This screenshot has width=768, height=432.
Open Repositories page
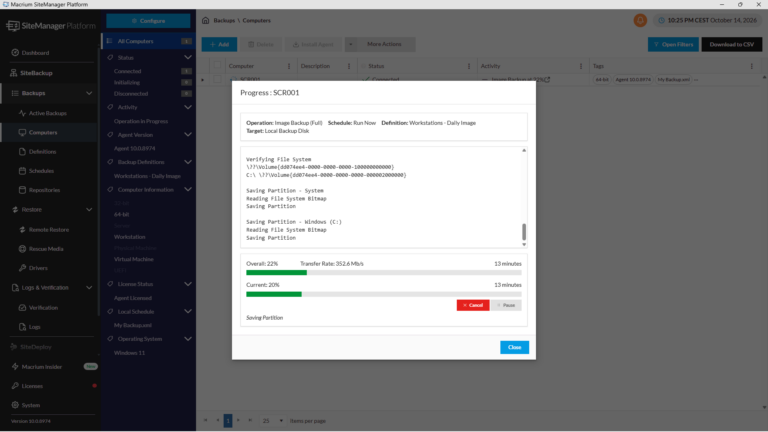click(x=44, y=190)
